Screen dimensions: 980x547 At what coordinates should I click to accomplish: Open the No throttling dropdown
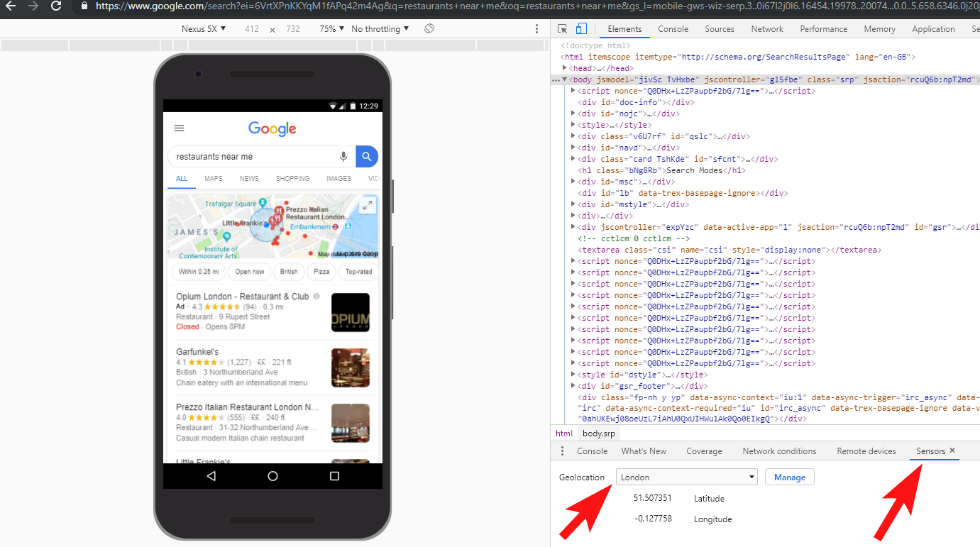tap(380, 29)
